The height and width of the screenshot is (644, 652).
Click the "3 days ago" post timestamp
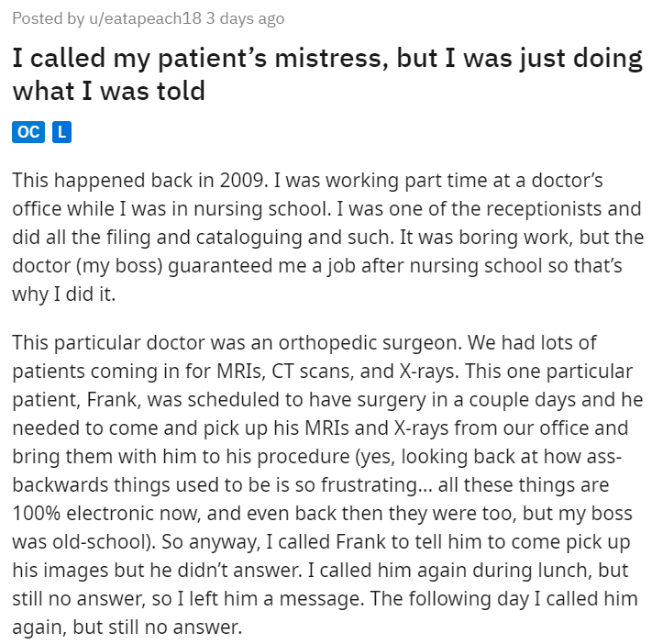(246, 18)
